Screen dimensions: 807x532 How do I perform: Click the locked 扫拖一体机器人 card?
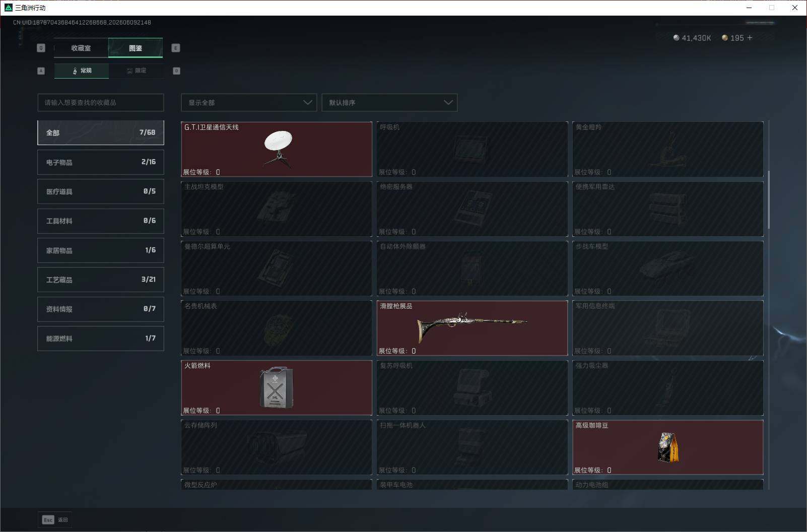coord(472,447)
